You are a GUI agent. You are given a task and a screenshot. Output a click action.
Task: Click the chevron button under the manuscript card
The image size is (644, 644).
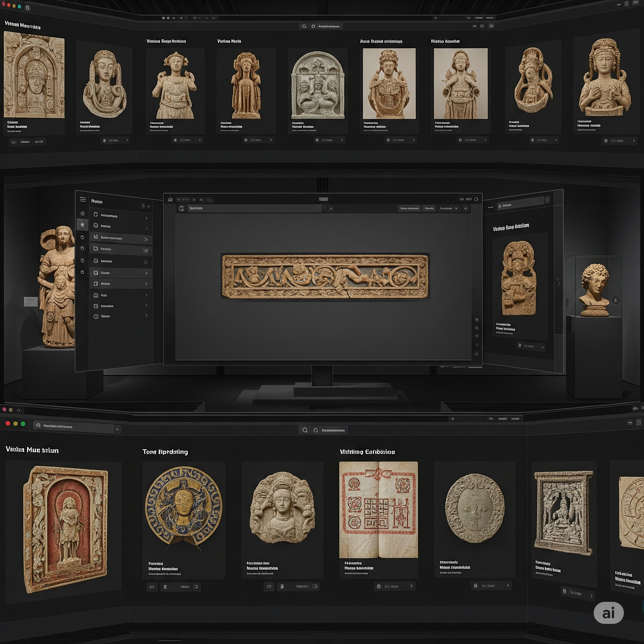click(x=411, y=586)
